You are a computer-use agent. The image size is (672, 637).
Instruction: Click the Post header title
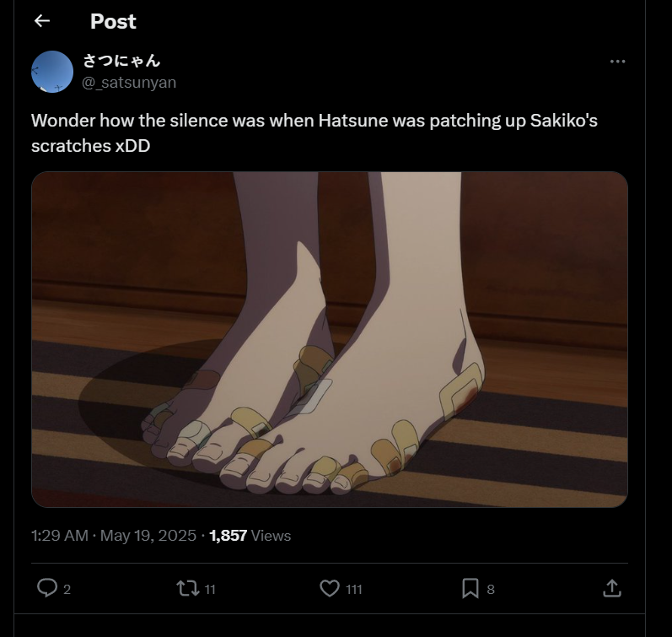[x=113, y=21]
